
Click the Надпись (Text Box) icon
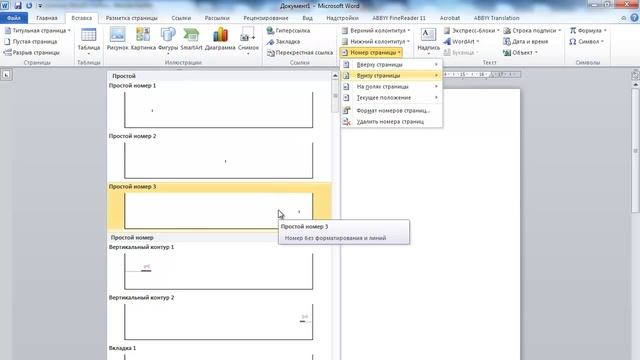click(428, 36)
